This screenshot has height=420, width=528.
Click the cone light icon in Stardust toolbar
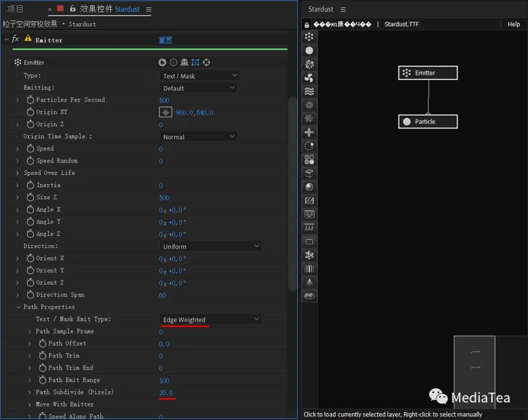tap(309, 282)
